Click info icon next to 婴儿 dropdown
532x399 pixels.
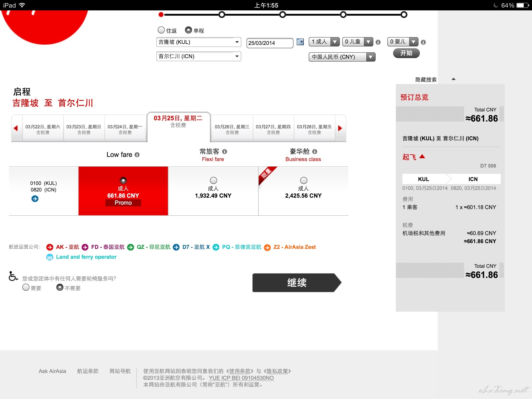click(x=423, y=42)
